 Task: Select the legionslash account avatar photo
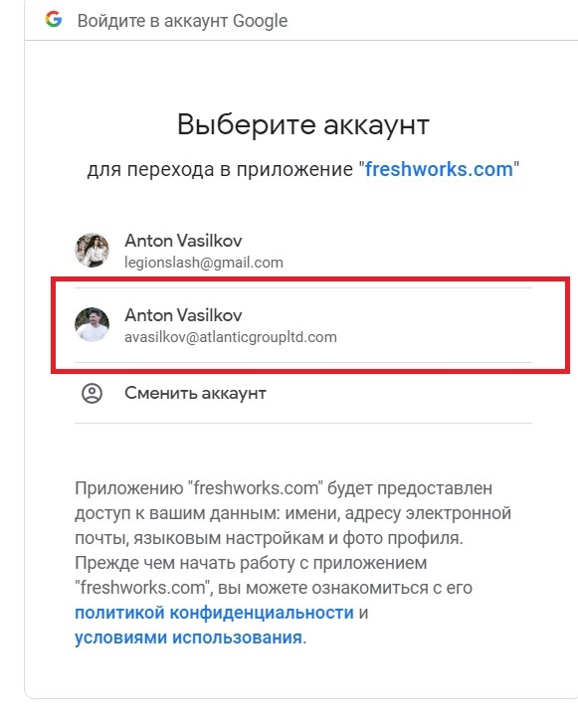pyautogui.click(x=92, y=251)
